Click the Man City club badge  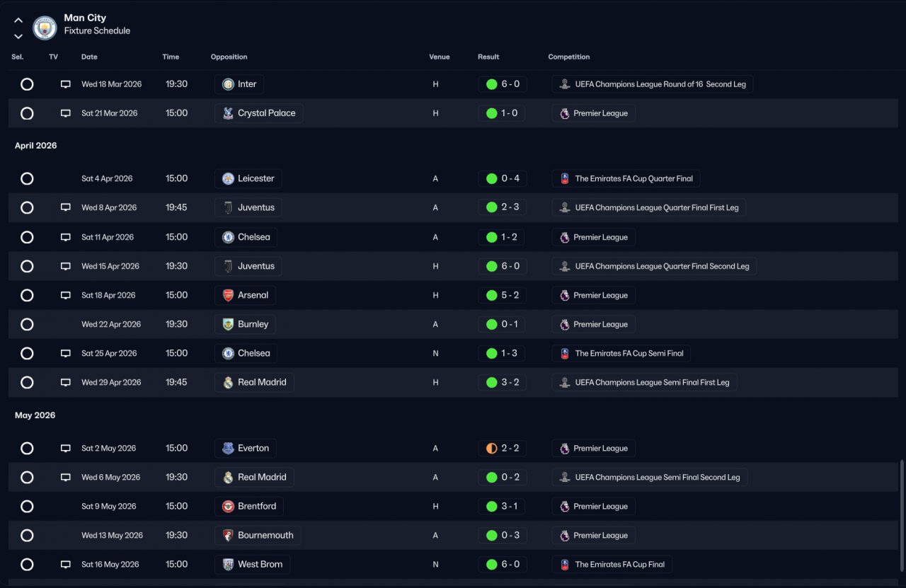point(45,28)
